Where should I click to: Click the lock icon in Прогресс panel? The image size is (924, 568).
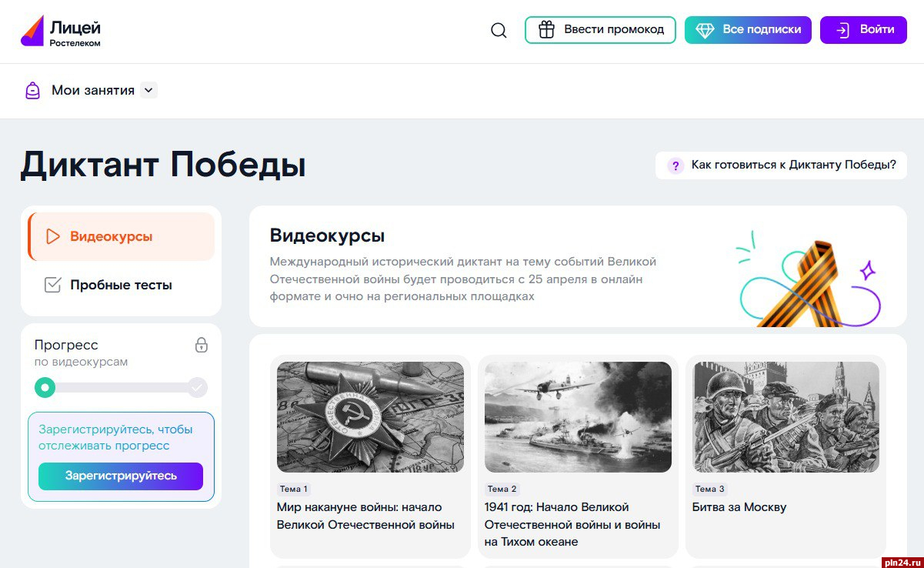pyautogui.click(x=202, y=345)
